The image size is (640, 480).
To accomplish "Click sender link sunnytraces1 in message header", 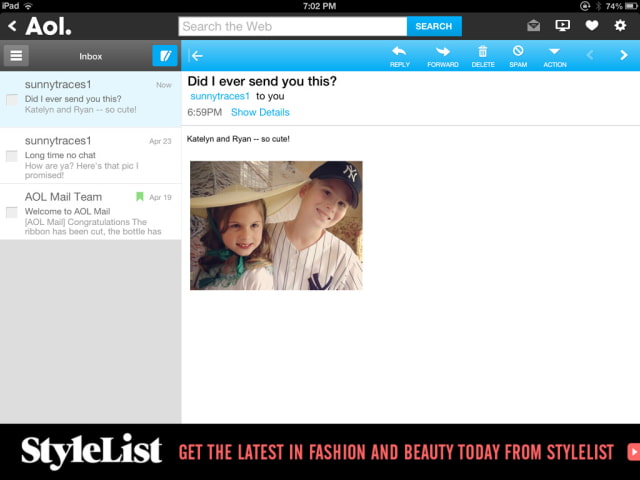I will tap(220, 96).
